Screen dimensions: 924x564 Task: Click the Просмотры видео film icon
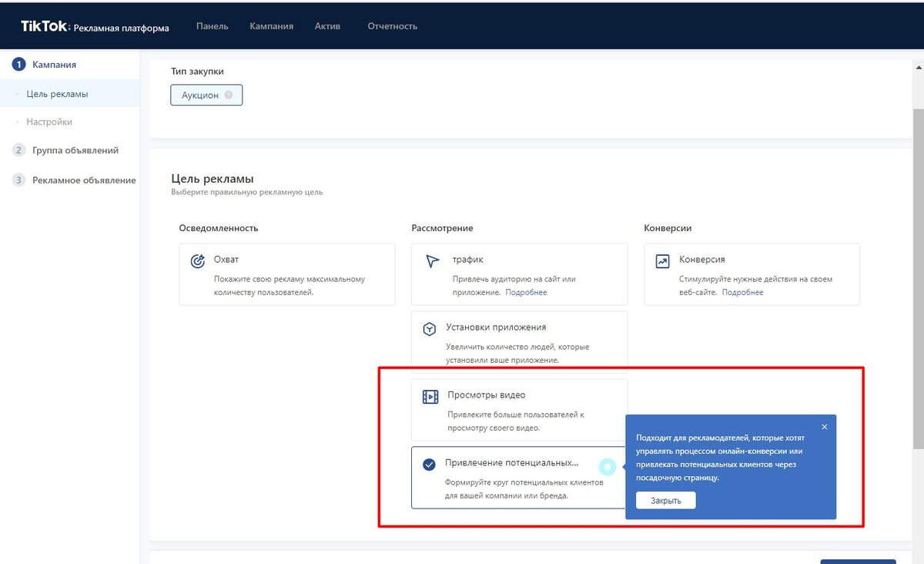430,397
